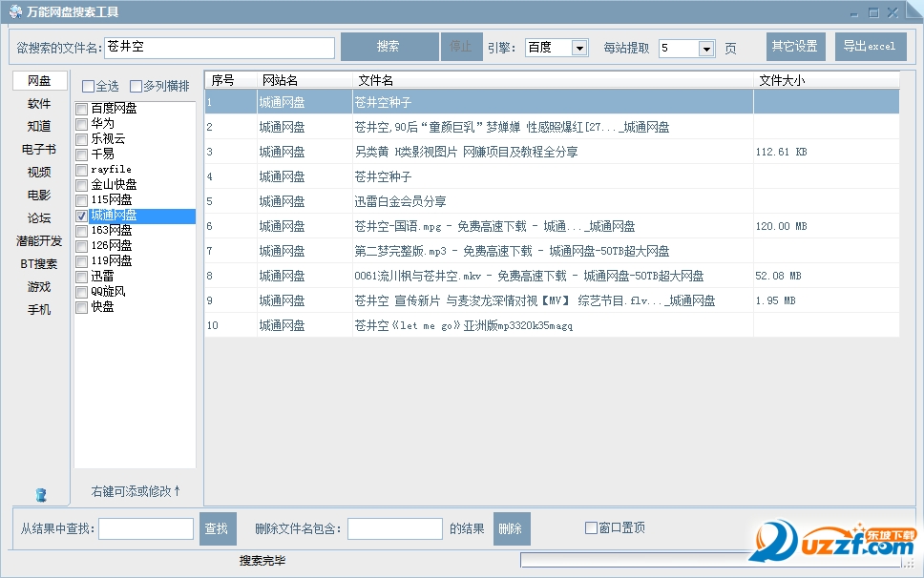Open 其它设置 settings
Screen dimensions: 924x578
(x=795, y=47)
